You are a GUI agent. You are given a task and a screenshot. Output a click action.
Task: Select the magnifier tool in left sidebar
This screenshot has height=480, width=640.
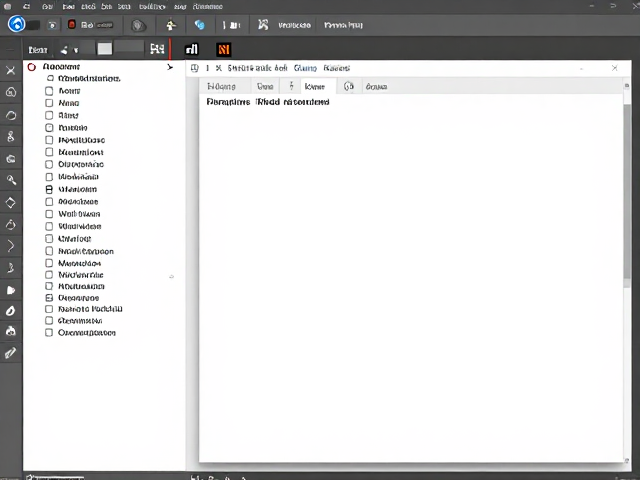coord(11,180)
